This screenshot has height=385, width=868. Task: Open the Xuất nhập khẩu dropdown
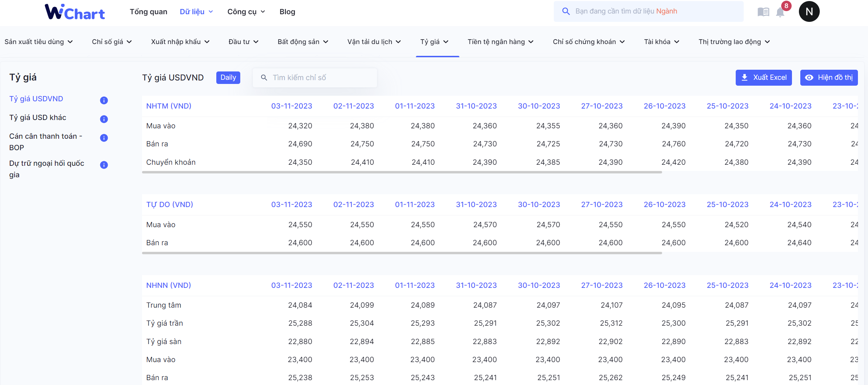click(x=180, y=42)
